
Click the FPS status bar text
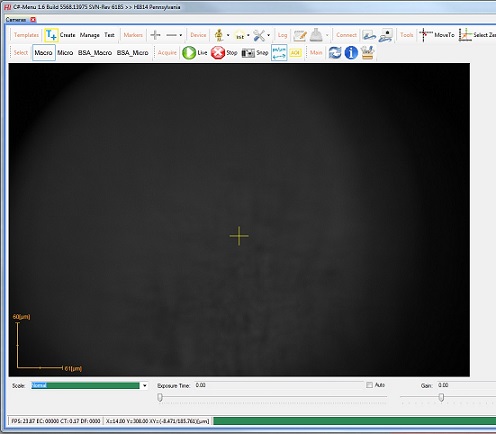pos(56,421)
